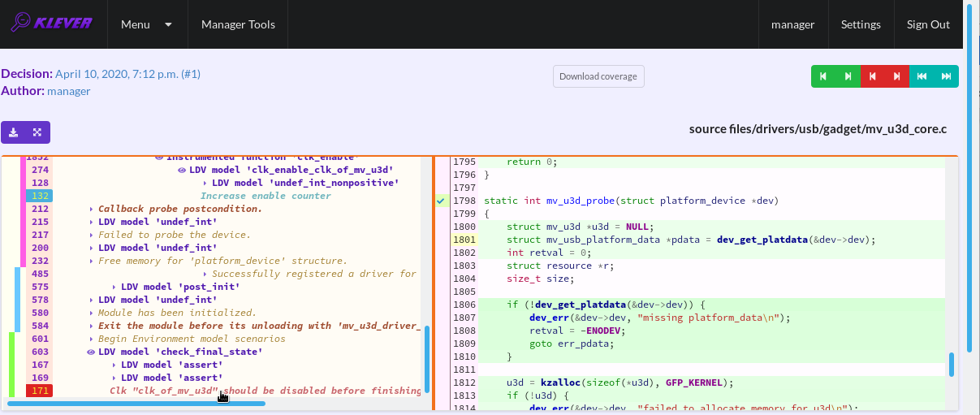980x415 pixels.
Task: Click the purple fullscreen expand icon
Action: click(37, 132)
